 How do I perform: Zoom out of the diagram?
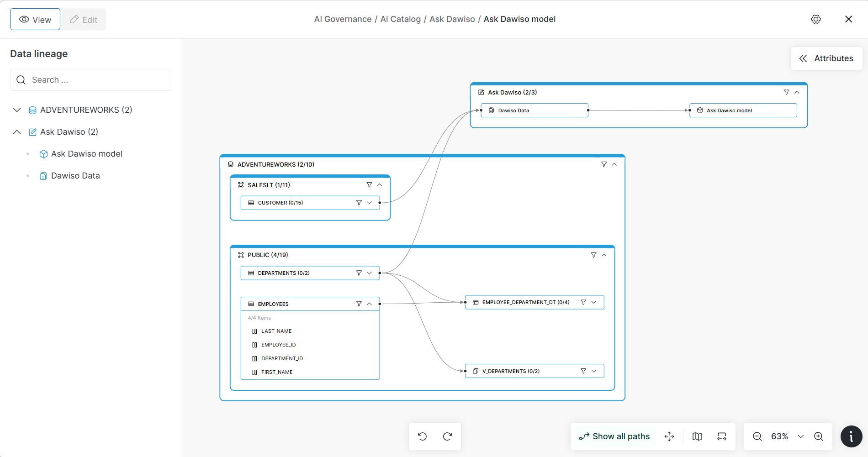757,436
